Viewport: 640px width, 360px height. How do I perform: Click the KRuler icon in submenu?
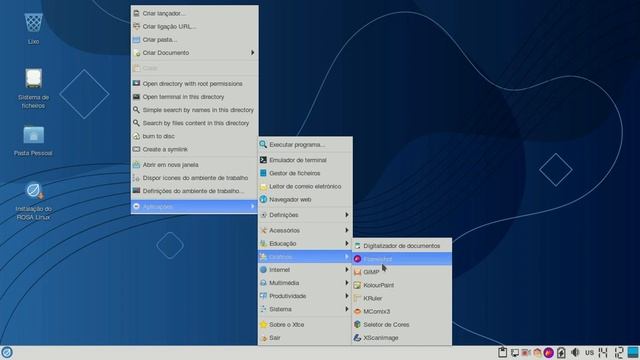tap(358, 298)
